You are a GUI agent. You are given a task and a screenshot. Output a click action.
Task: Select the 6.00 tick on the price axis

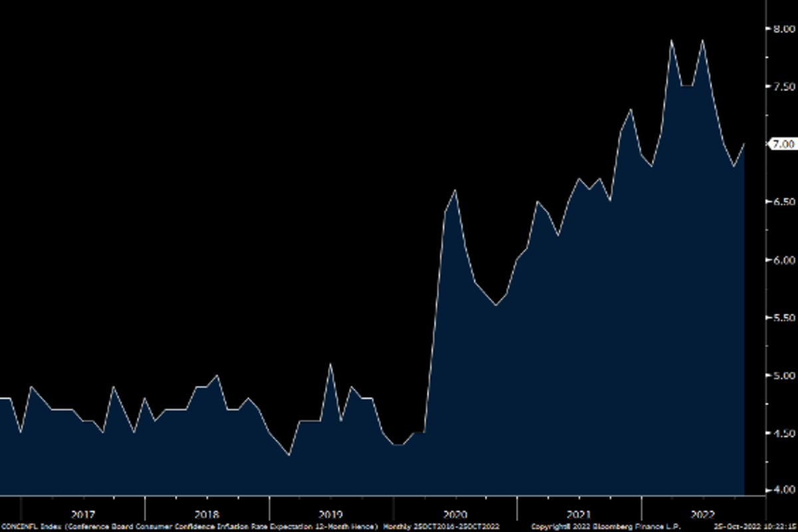coord(783,259)
